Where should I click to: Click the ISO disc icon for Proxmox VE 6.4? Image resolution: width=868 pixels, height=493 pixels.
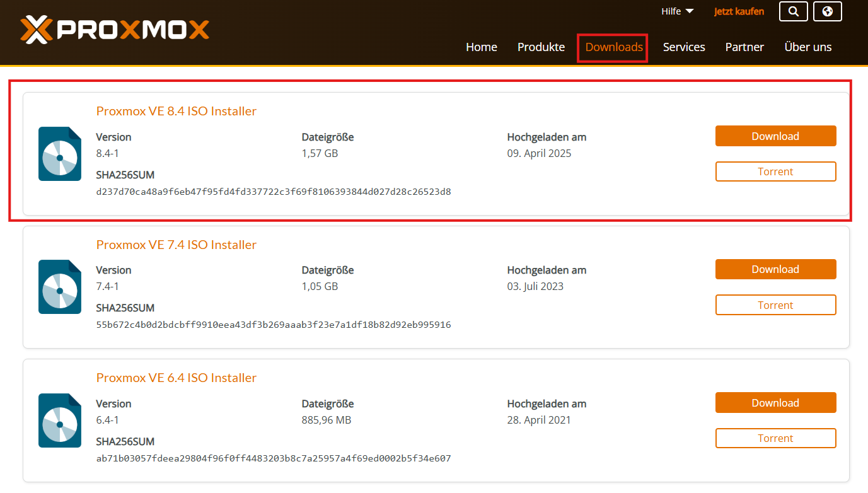tap(60, 420)
